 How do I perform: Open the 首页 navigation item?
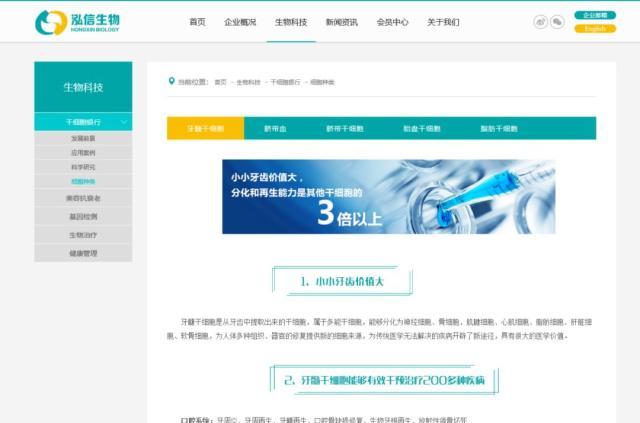[x=198, y=22]
